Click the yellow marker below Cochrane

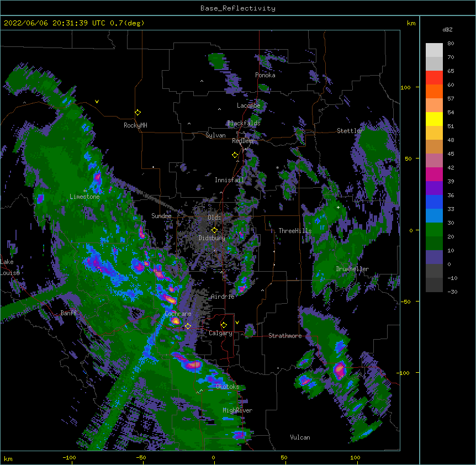coord(188,326)
